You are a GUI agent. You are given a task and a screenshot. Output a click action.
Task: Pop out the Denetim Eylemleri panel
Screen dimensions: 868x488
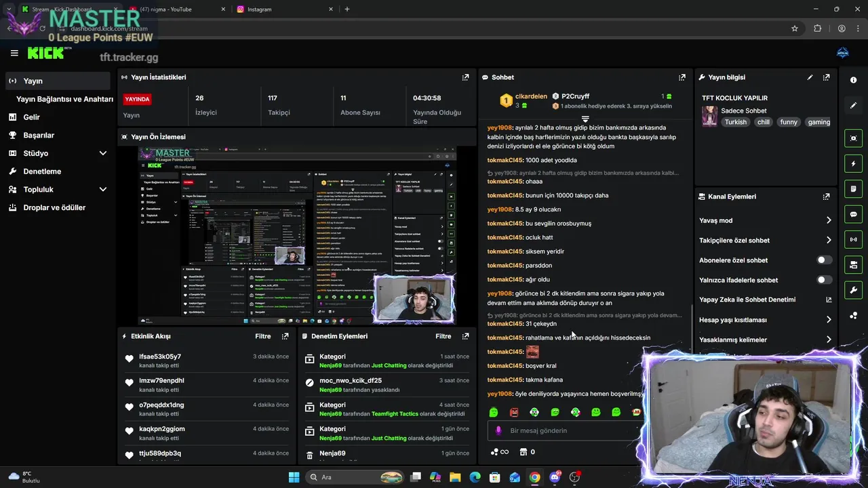[x=465, y=336]
